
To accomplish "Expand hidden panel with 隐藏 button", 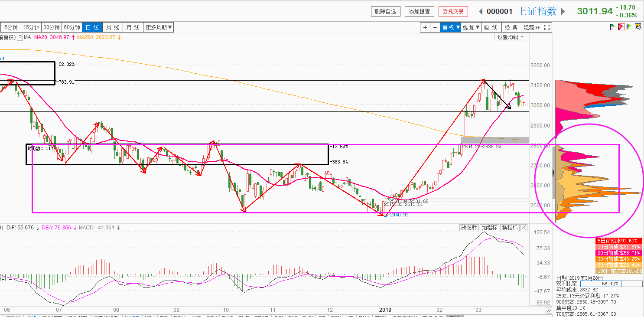I will pyautogui.click(x=532, y=27).
